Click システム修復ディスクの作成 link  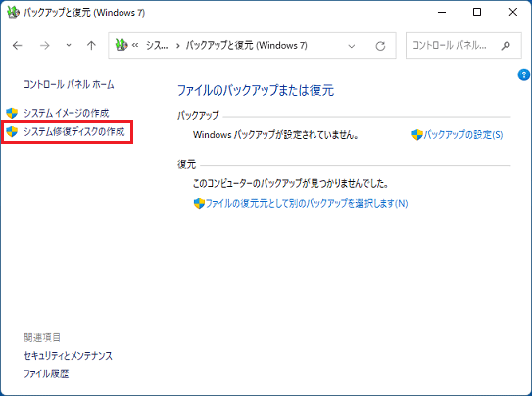coord(73,131)
